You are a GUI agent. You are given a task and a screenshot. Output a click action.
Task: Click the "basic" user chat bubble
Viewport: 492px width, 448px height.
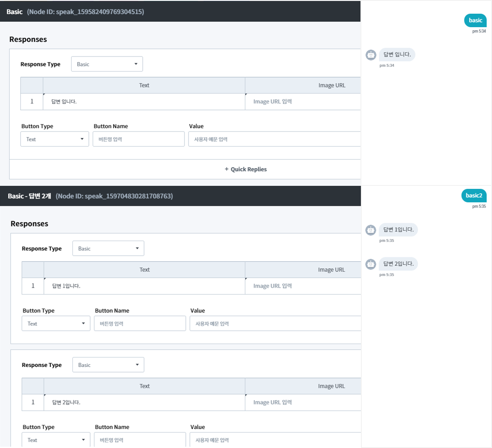475,20
